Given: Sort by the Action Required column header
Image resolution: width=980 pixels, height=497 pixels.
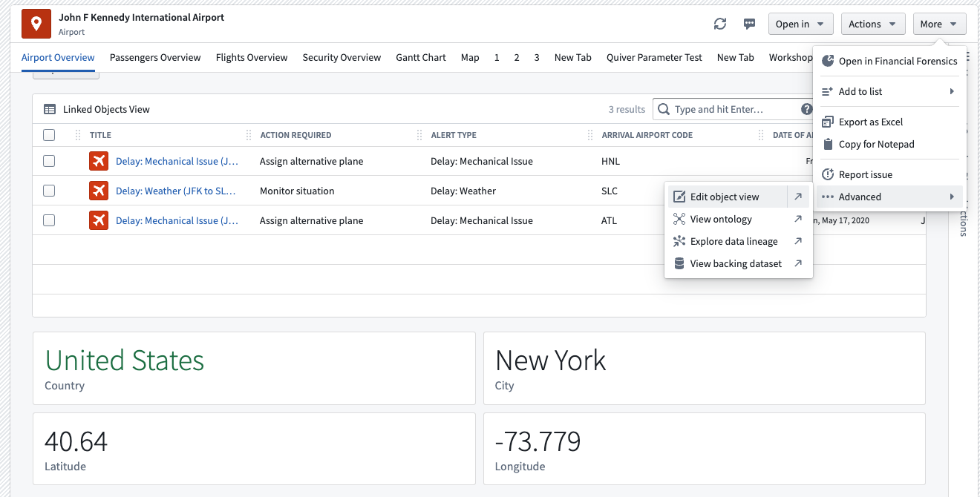Looking at the screenshot, I should coord(295,135).
